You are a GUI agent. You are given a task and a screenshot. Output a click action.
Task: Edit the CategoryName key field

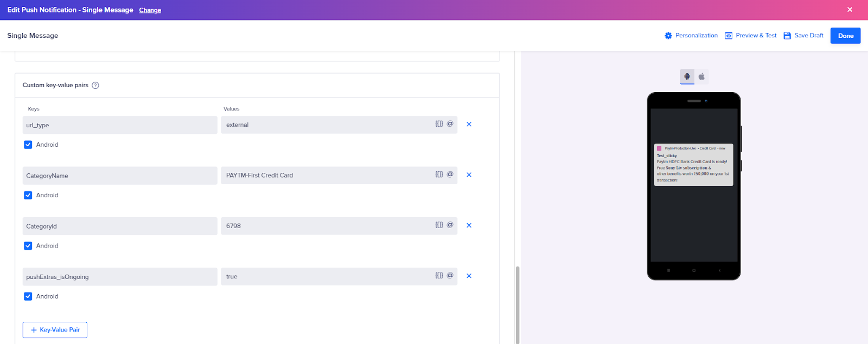[x=120, y=176]
